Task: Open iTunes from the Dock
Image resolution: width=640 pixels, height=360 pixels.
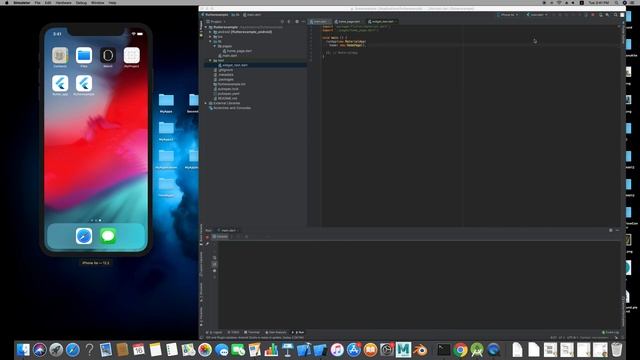Action: tap(337, 350)
